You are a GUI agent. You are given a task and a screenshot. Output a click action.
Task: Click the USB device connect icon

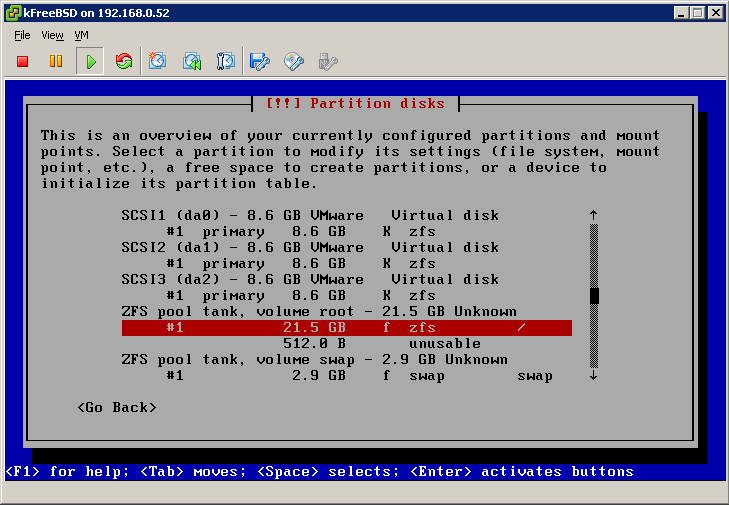(x=328, y=61)
